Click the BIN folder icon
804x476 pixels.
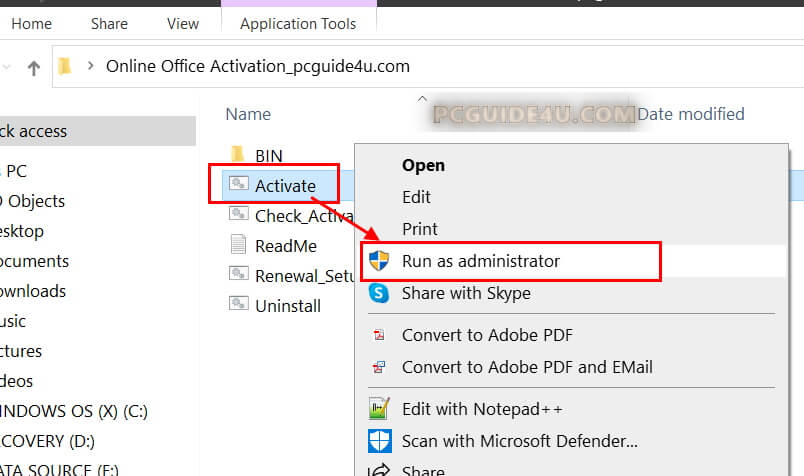238,155
